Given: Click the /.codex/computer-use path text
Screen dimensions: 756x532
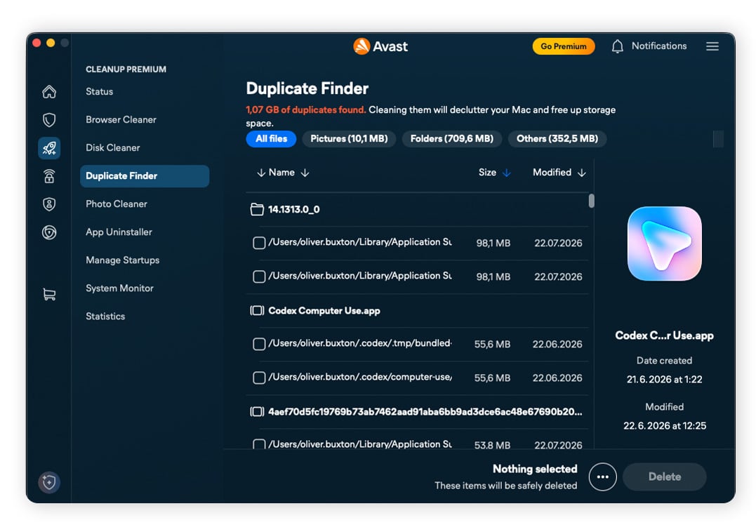Looking at the screenshot, I should pos(360,377).
